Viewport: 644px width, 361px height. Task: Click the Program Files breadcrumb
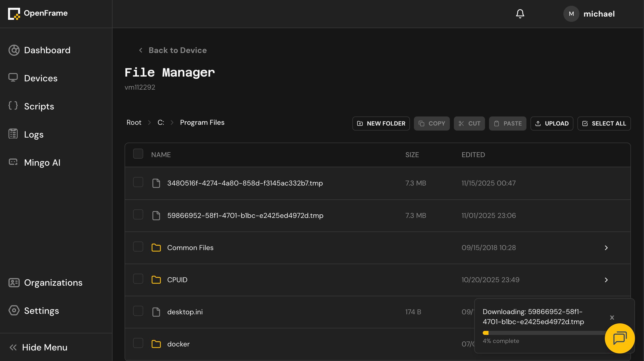[202, 123]
